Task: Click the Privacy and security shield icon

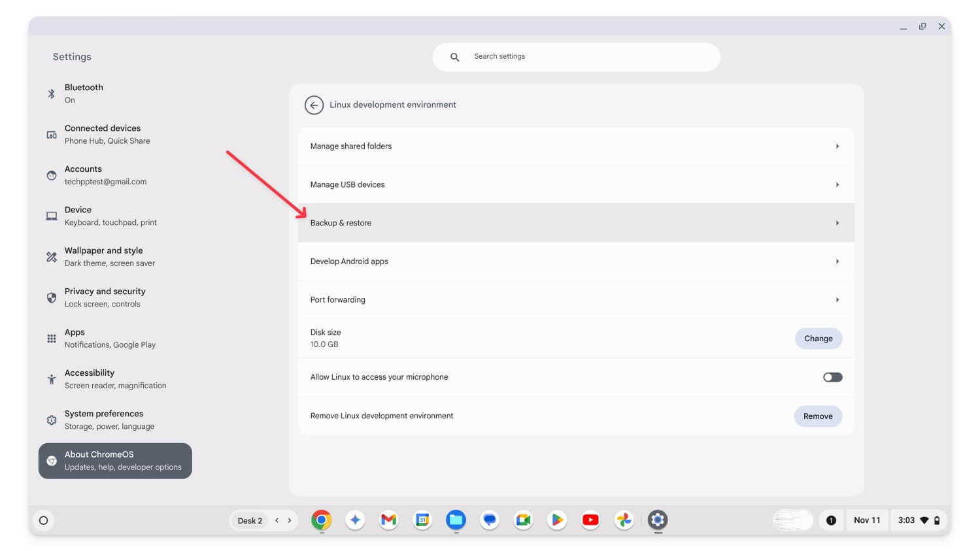Action: pos(52,298)
